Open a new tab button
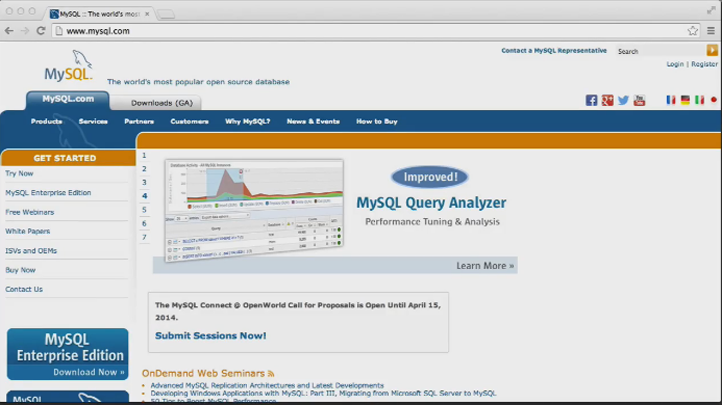 (166, 14)
